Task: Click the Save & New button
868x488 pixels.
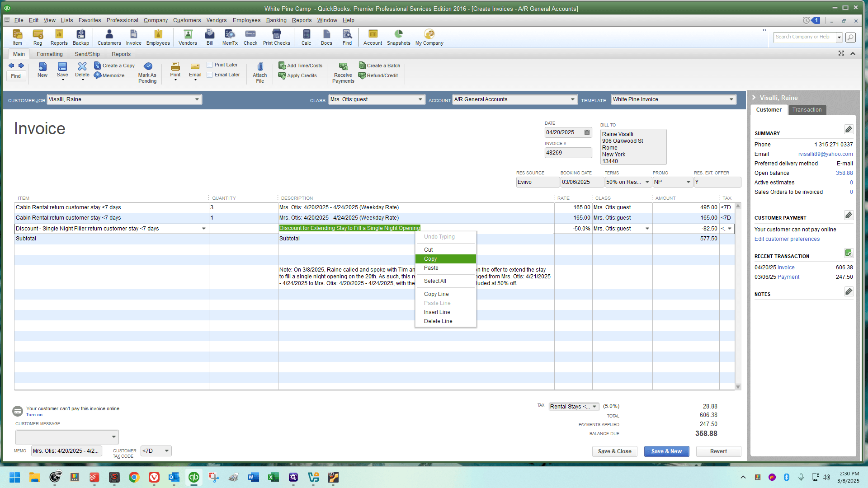Action: [x=666, y=451]
